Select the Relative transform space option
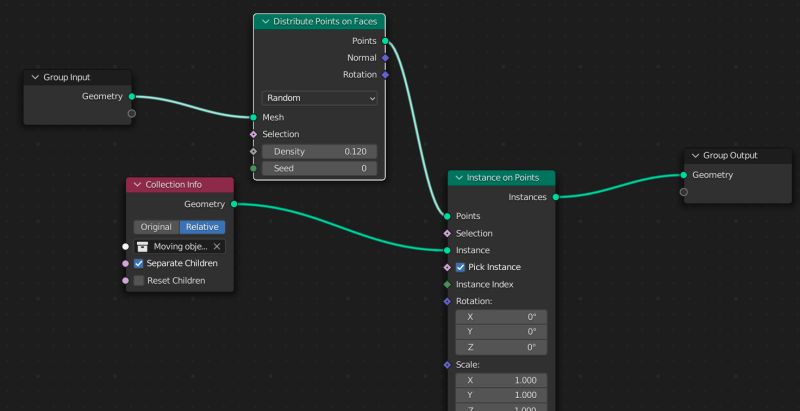Viewport: 800px width, 411px height. pos(202,227)
